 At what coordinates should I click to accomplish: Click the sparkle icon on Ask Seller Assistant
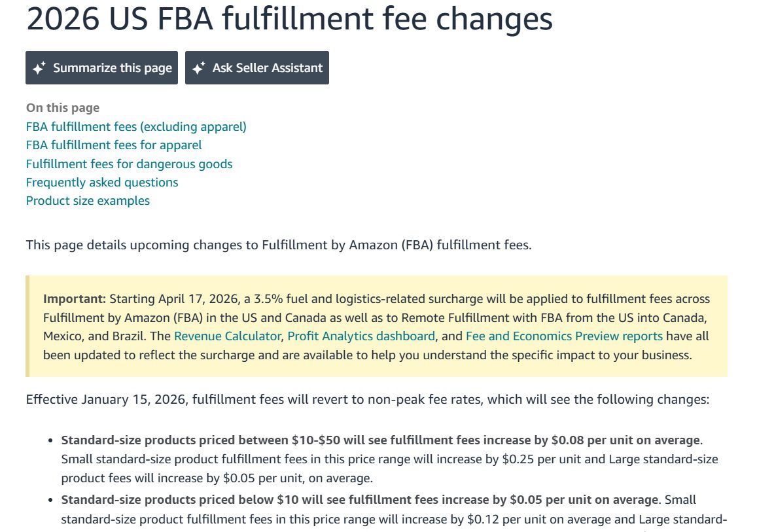pyautogui.click(x=200, y=67)
